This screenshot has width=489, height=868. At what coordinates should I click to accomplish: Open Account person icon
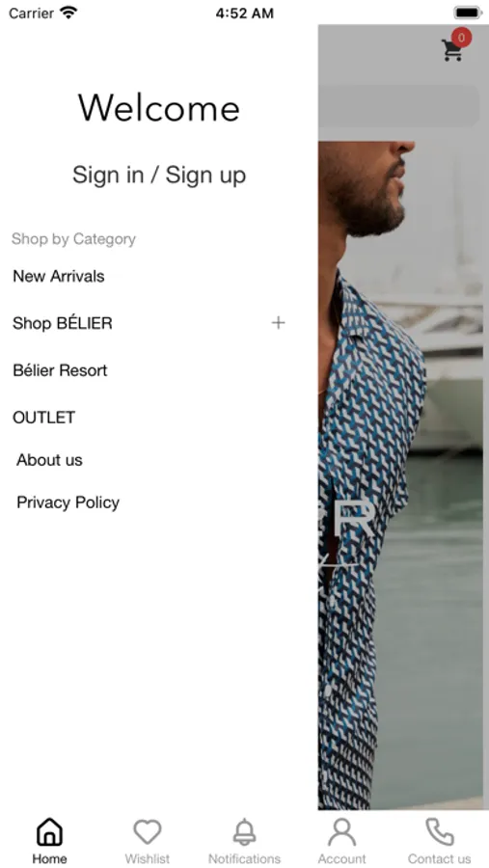click(341, 832)
